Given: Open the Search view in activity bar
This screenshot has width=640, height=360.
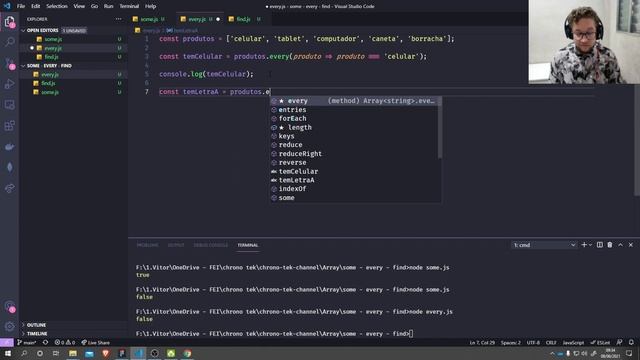Looking at the screenshot, I should pyautogui.click(x=9, y=42).
